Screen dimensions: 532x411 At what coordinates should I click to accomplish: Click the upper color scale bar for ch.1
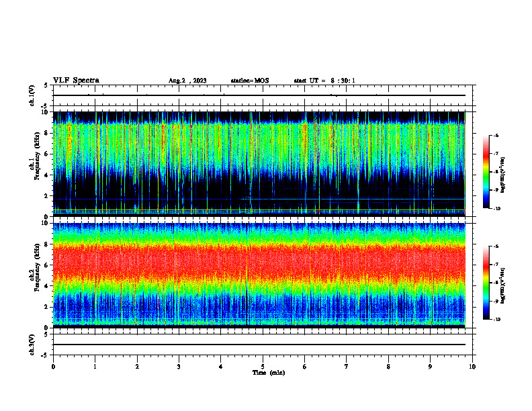point(486,172)
